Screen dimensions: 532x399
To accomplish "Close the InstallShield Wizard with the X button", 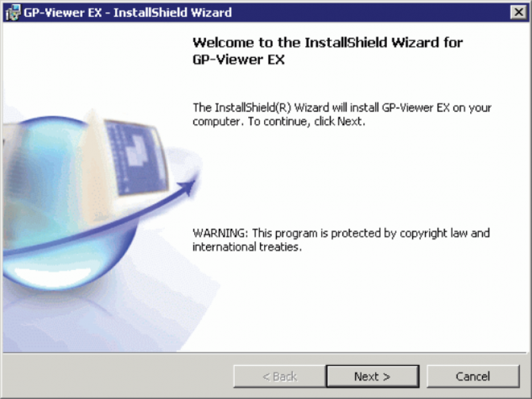I will pyautogui.click(x=519, y=13).
